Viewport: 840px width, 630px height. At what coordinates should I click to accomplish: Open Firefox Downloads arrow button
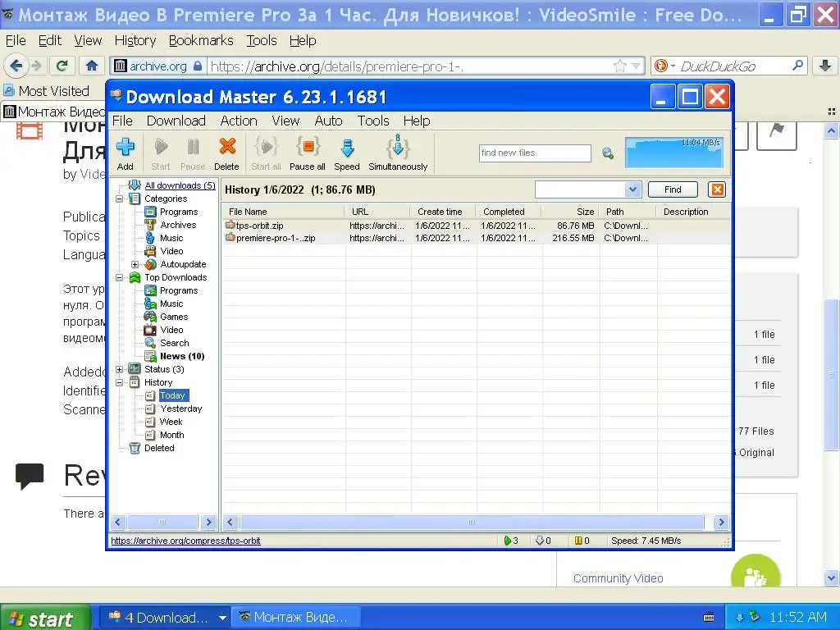(825, 66)
